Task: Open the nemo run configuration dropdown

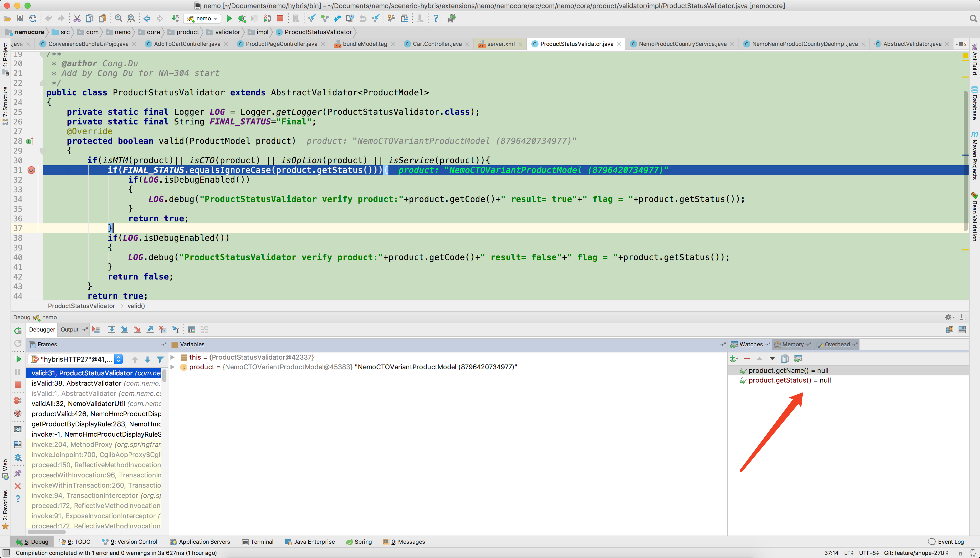Action: pyautogui.click(x=202, y=18)
